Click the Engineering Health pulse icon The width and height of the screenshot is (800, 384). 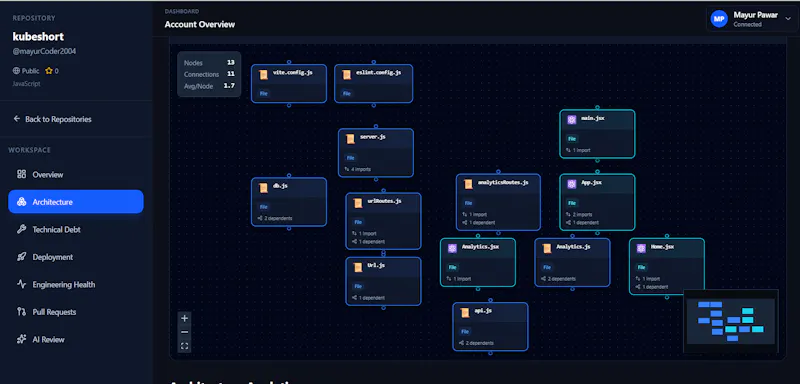(x=21, y=285)
